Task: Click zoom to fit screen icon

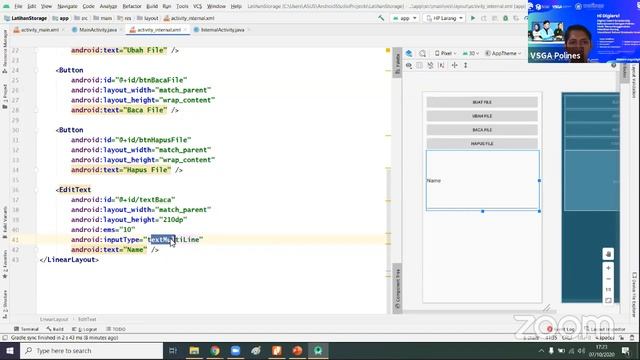Action: [x=608, y=300]
